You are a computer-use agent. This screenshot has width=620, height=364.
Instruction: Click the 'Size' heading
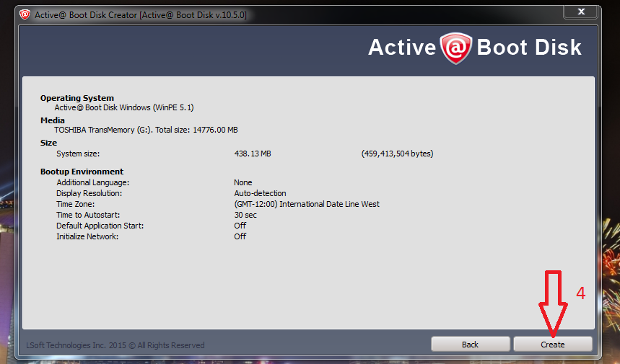48,143
